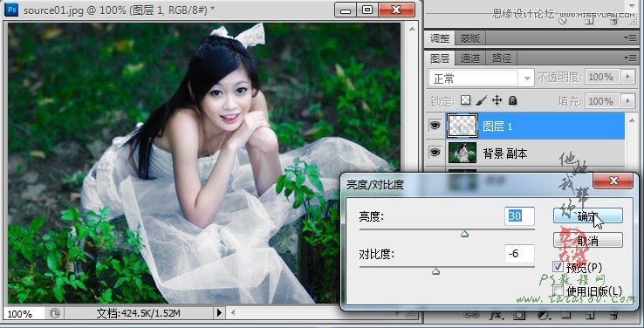The height and width of the screenshot is (328, 644).
Task: Click the lock all padlock icon
Action: point(512,100)
